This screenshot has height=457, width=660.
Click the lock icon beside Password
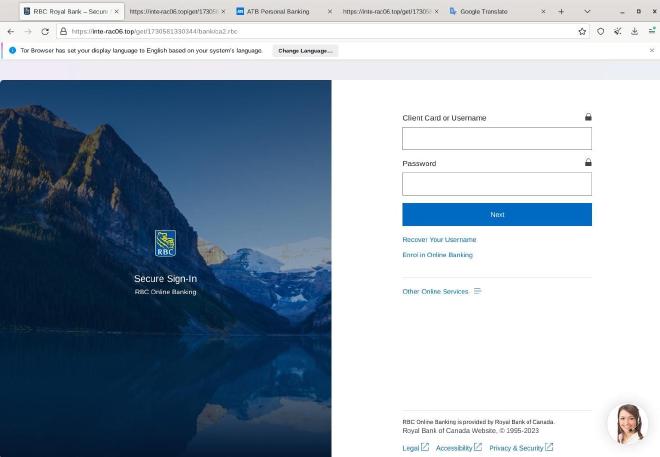point(588,162)
